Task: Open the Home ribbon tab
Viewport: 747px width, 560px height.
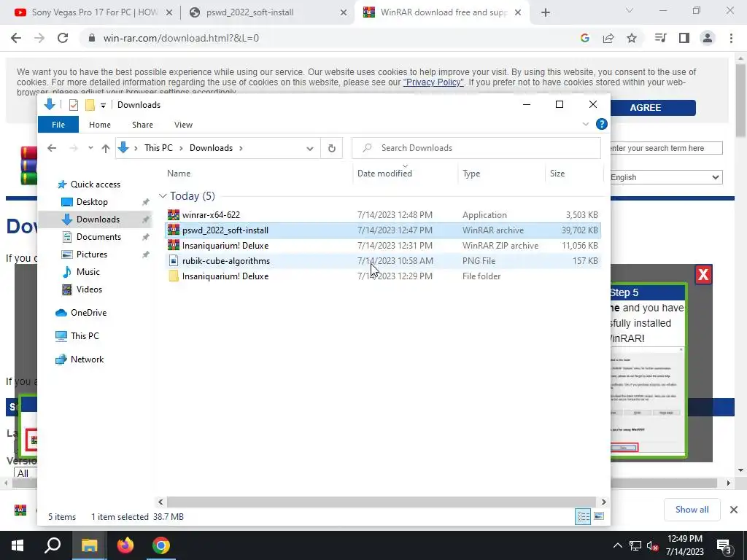Action: (x=99, y=125)
